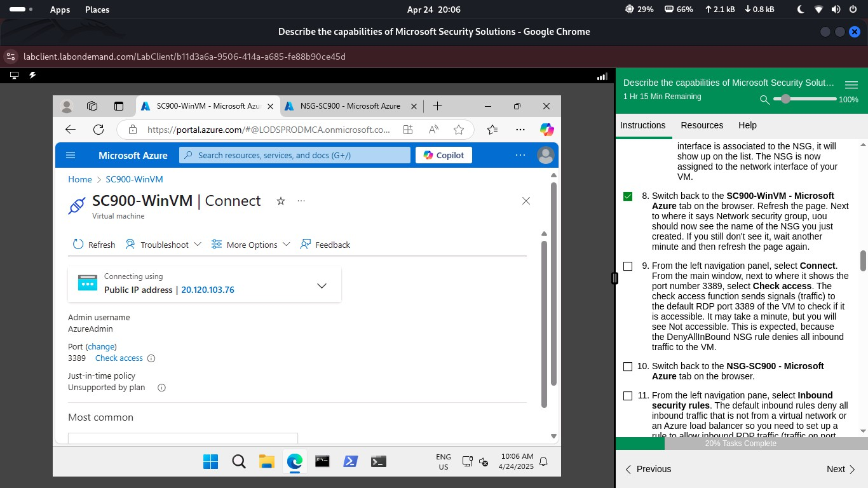Click the favorite star next to SC900-WinVM
The width and height of the screenshot is (868, 488).
pos(280,201)
